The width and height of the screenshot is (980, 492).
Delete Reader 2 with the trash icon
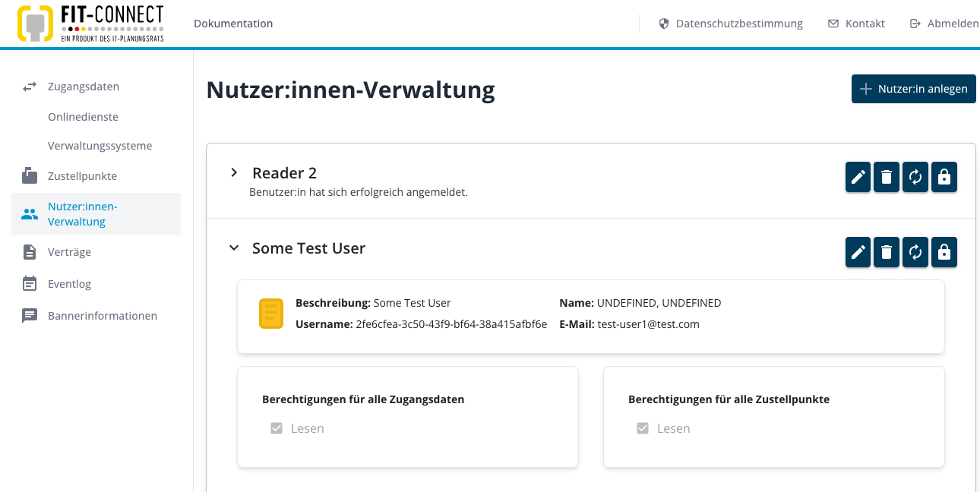(887, 177)
